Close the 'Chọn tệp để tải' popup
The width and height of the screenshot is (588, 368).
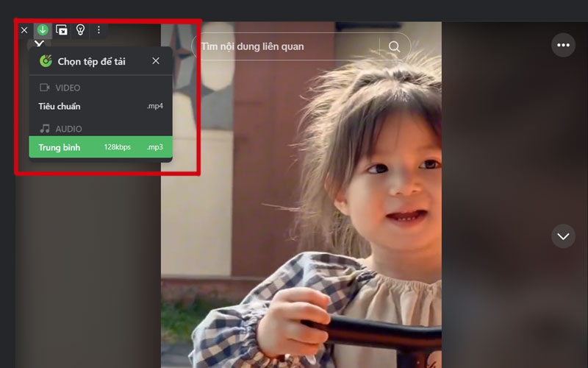[x=156, y=61]
